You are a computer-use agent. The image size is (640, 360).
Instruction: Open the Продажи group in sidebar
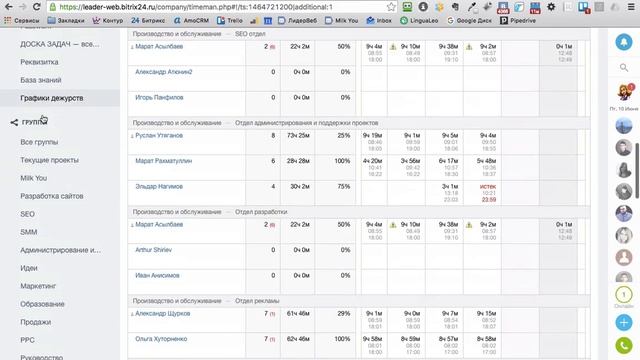click(36, 322)
